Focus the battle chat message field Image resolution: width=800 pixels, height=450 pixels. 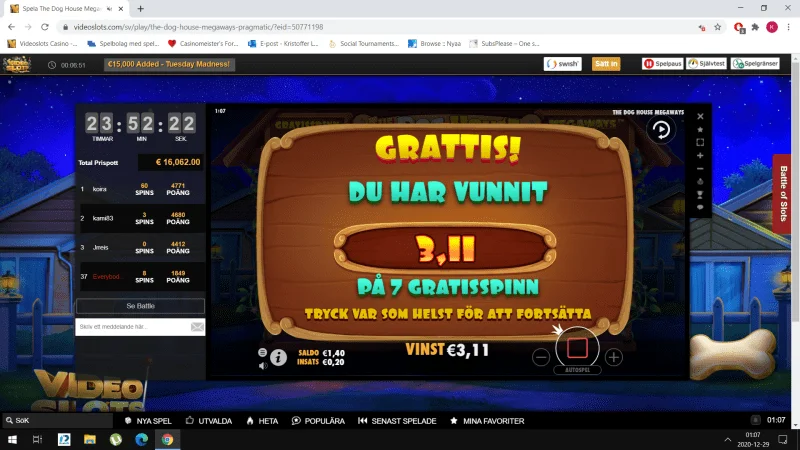coord(133,327)
